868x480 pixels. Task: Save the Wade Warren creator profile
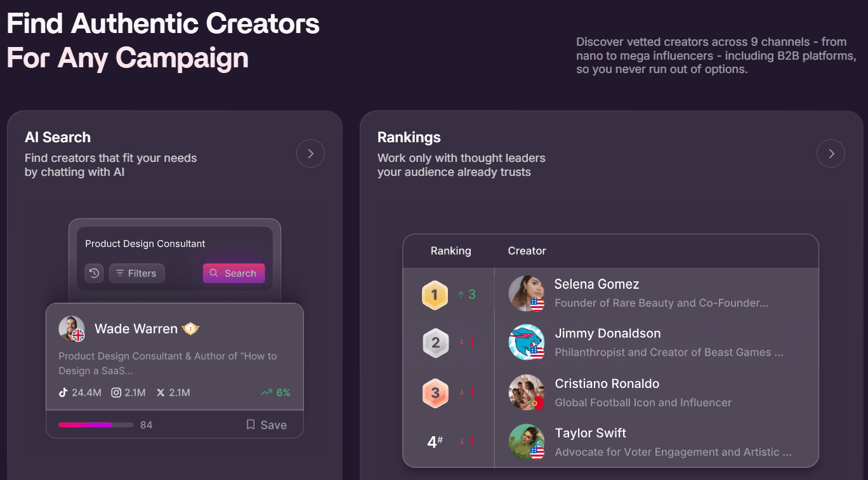[x=266, y=425]
